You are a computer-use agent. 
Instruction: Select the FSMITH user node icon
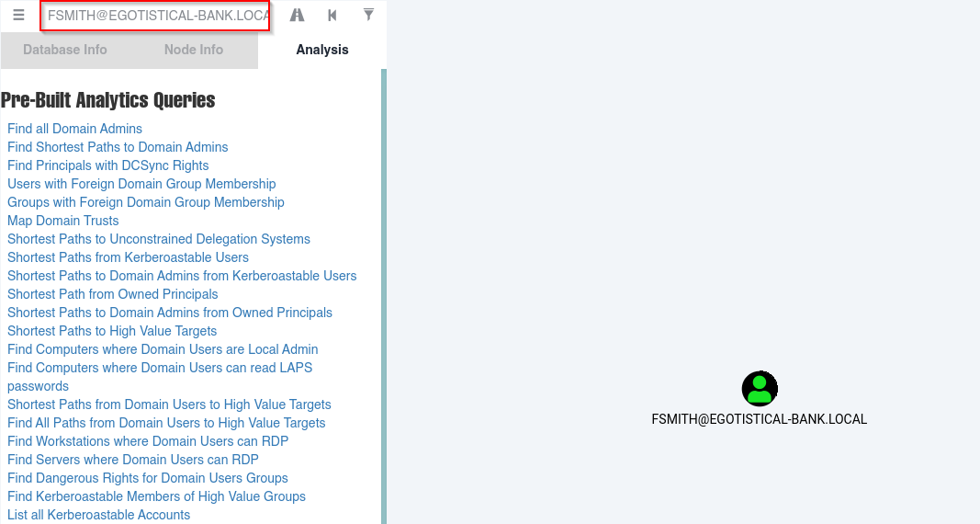click(760, 388)
